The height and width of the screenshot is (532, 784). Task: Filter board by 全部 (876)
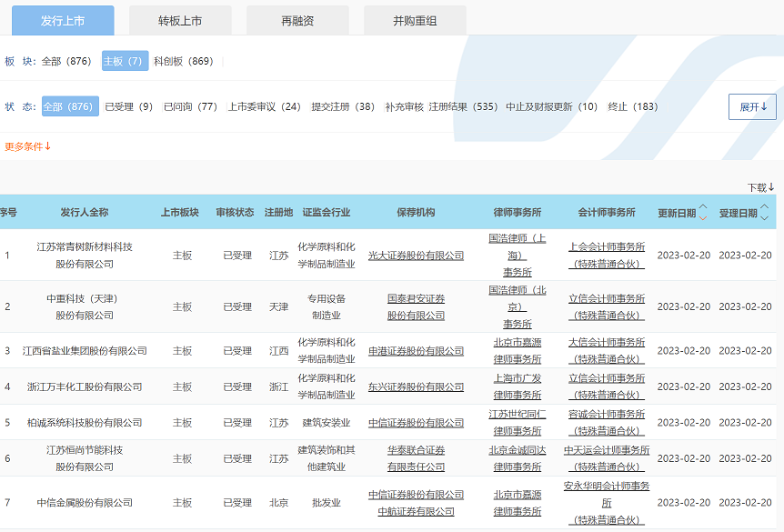coord(66,61)
